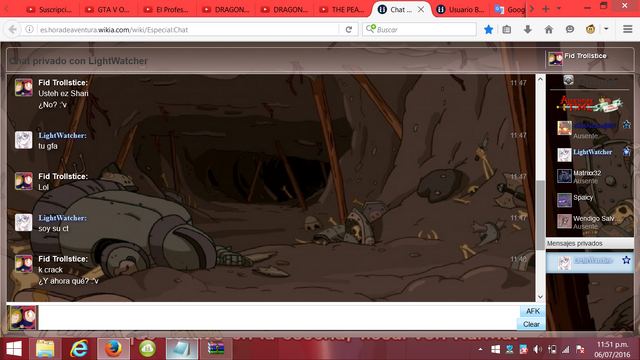The image size is (640, 360).
Task: Open the Windows Start button
Action: click(x=14, y=349)
